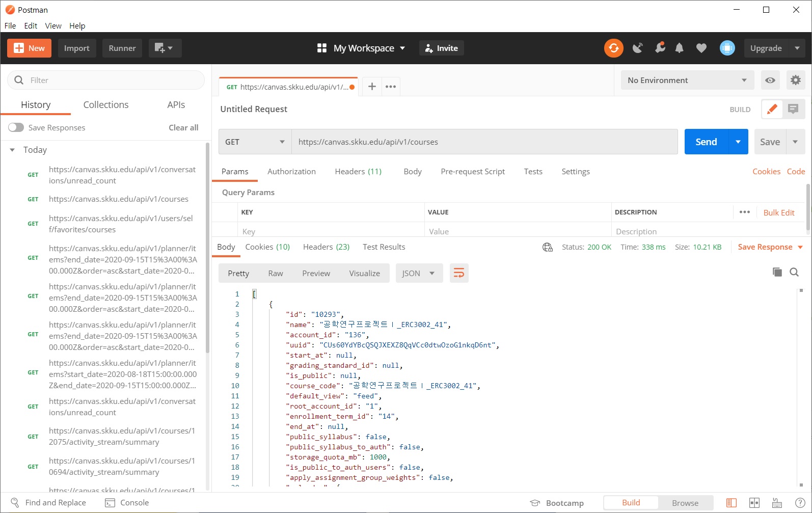This screenshot has height=513, width=812.
Task: Click the Invite button
Action: pyautogui.click(x=441, y=48)
